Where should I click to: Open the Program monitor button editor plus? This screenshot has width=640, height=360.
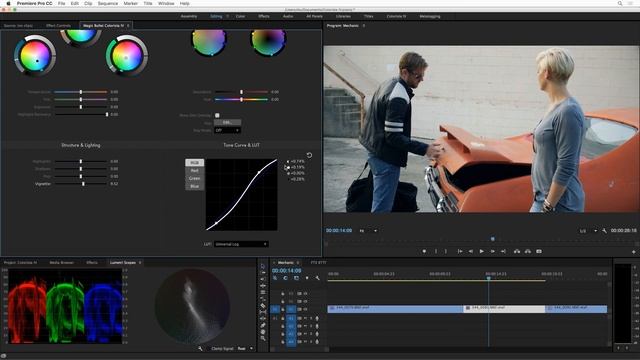[633, 252]
